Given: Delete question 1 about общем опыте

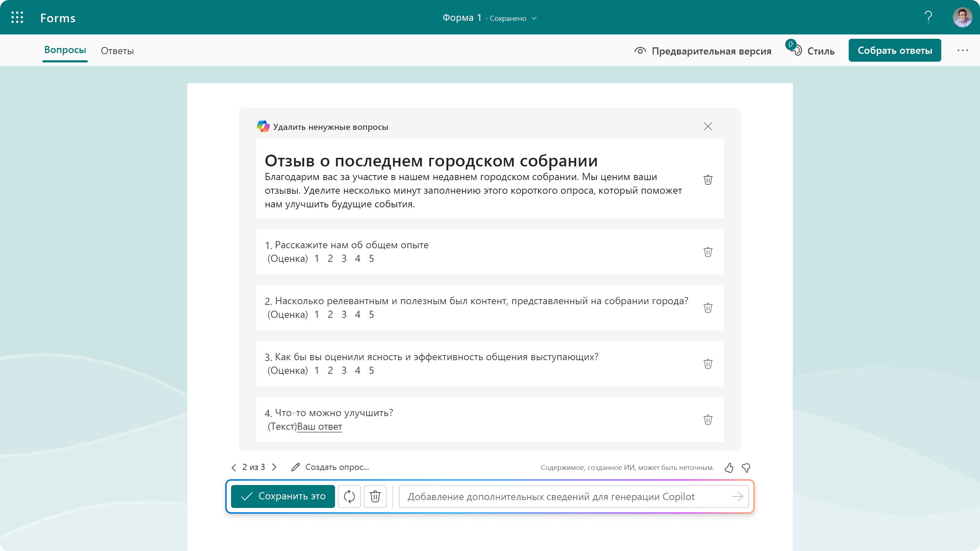Looking at the screenshot, I should 708,251.
